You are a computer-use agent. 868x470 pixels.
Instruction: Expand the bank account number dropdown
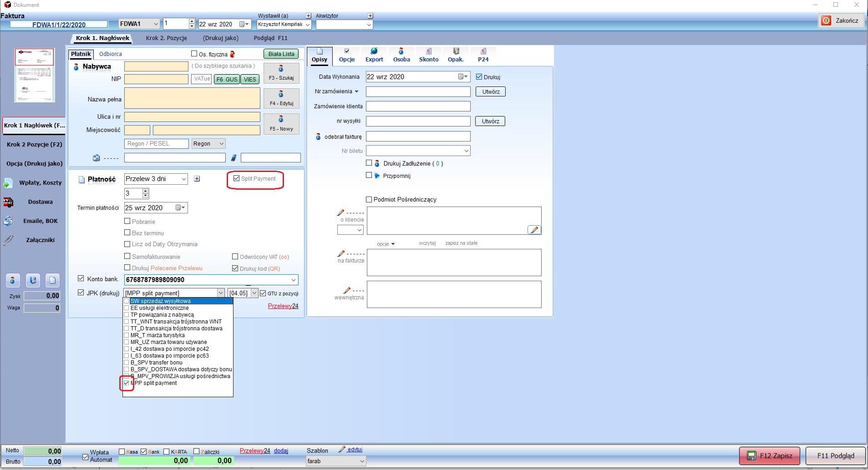(x=294, y=280)
